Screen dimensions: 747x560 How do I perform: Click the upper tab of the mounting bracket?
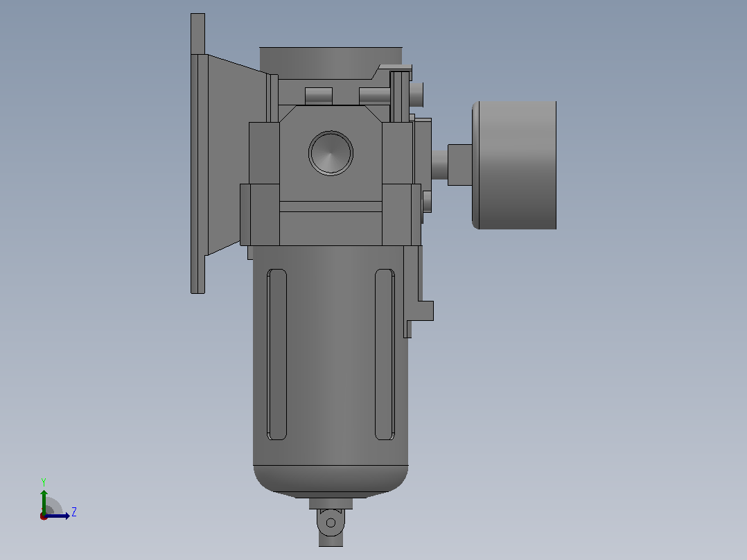point(197,33)
